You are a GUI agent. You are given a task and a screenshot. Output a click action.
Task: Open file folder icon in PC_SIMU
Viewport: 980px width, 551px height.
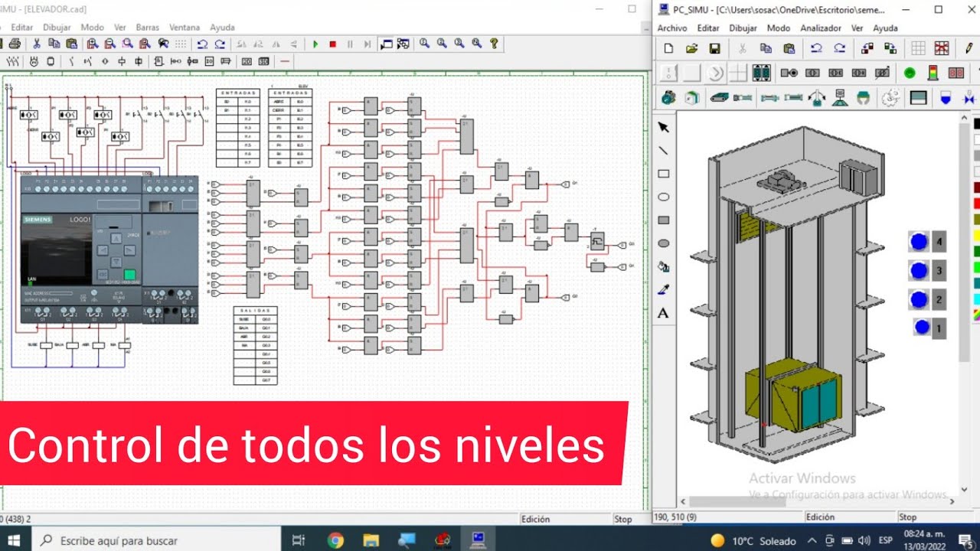tap(691, 48)
